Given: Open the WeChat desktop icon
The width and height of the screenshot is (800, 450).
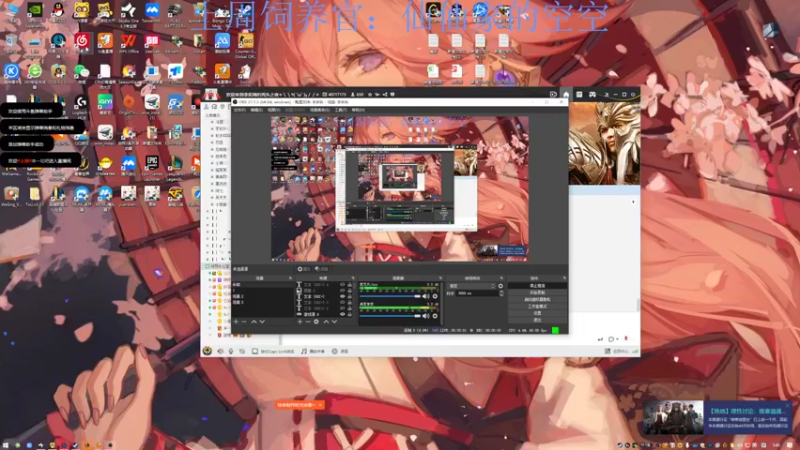Looking at the screenshot, I should click(82, 71).
